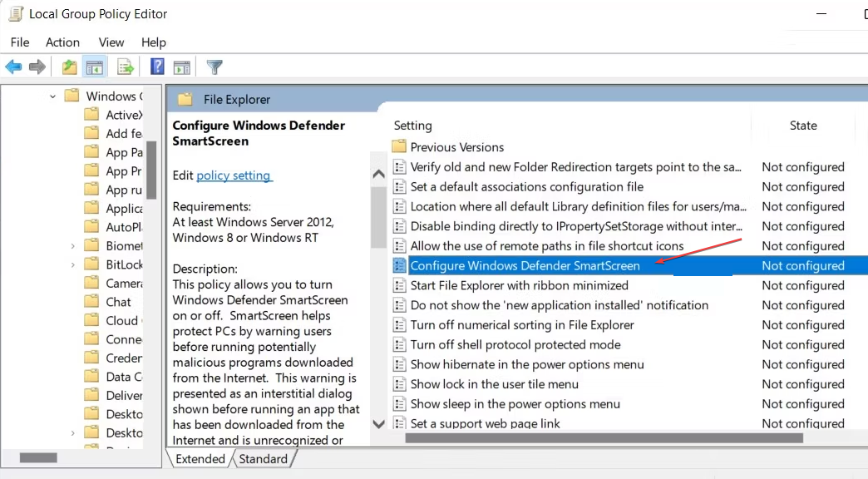Screen dimensions: 868x479
Task: Expand the last Deskto tree node
Action: (72, 433)
